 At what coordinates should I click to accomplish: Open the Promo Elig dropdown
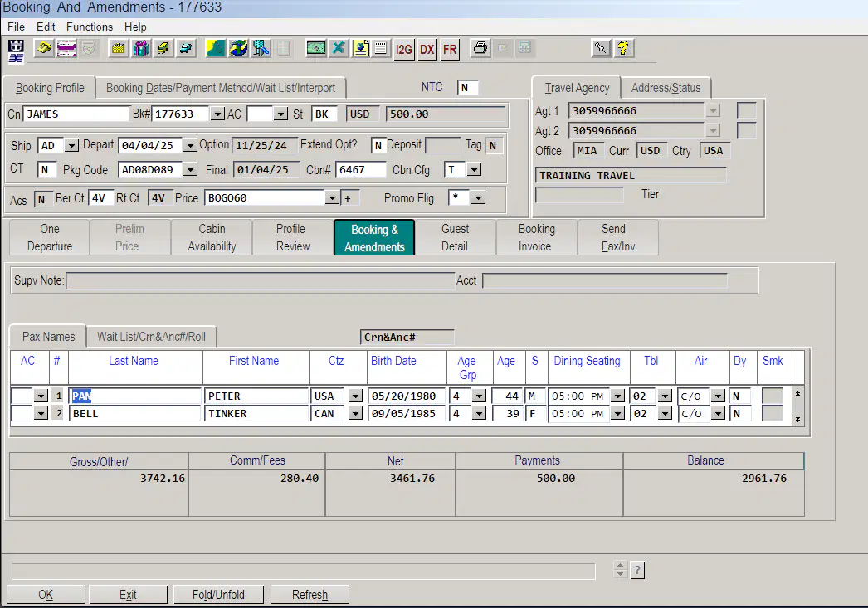click(478, 198)
